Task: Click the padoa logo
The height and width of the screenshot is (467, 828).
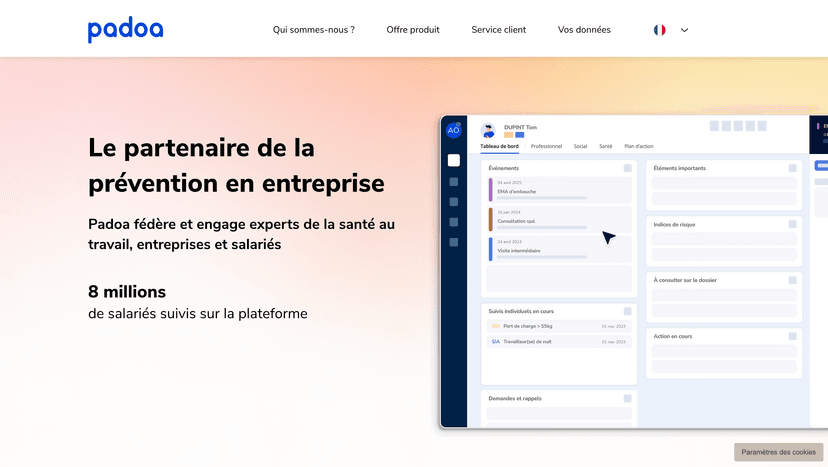Action: coord(125,30)
